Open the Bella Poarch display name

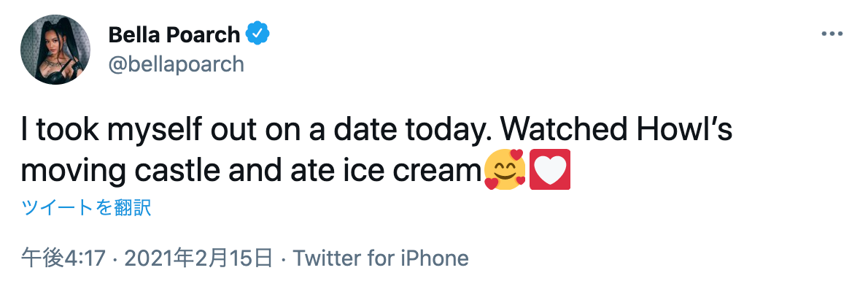click(174, 34)
